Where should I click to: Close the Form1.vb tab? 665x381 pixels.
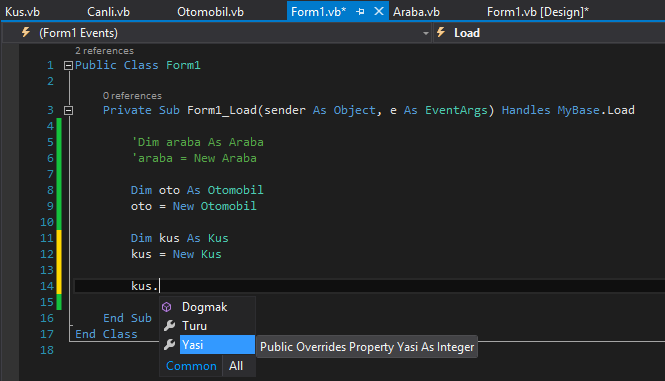click(x=379, y=11)
